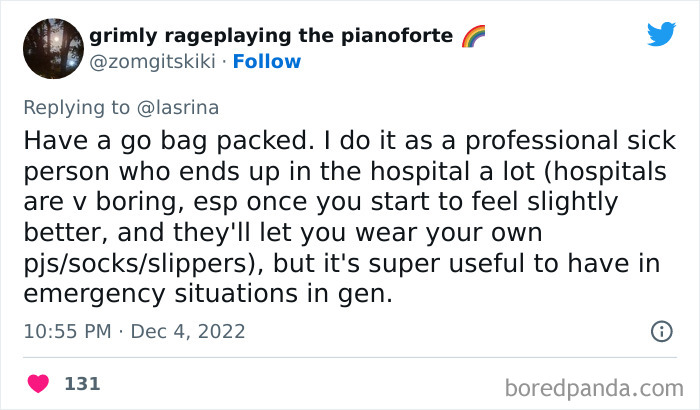The width and height of the screenshot is (700, 410).
Task: Click the 'Replying to' label
Action: coord(76,108)
